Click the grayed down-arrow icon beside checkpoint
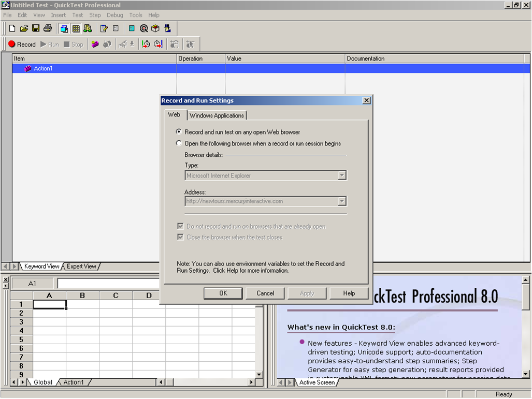Screen dimensions: 532x399 click(132, 44)
